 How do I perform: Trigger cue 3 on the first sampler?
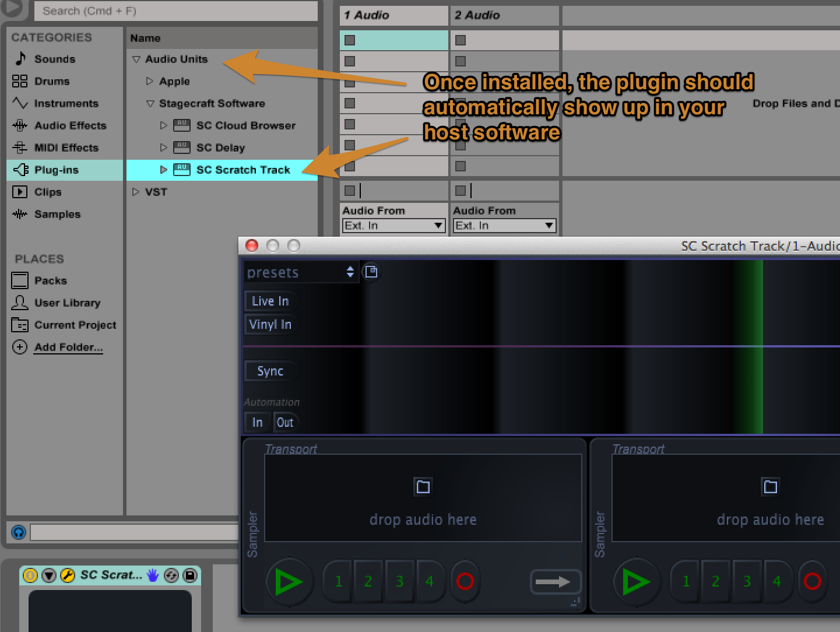click(399, 581)
